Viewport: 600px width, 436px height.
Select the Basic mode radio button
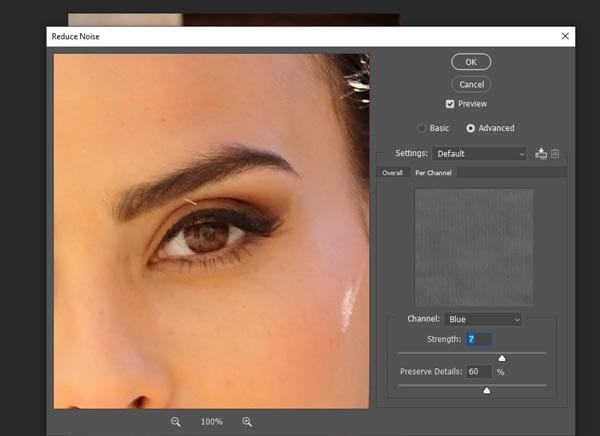[x=422, y=128]
